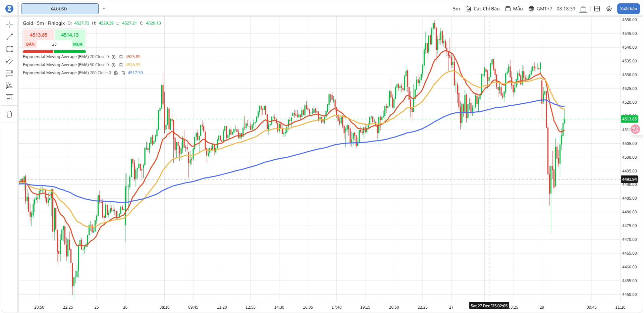Select the trend line drawing tool

tap(9, 37)
